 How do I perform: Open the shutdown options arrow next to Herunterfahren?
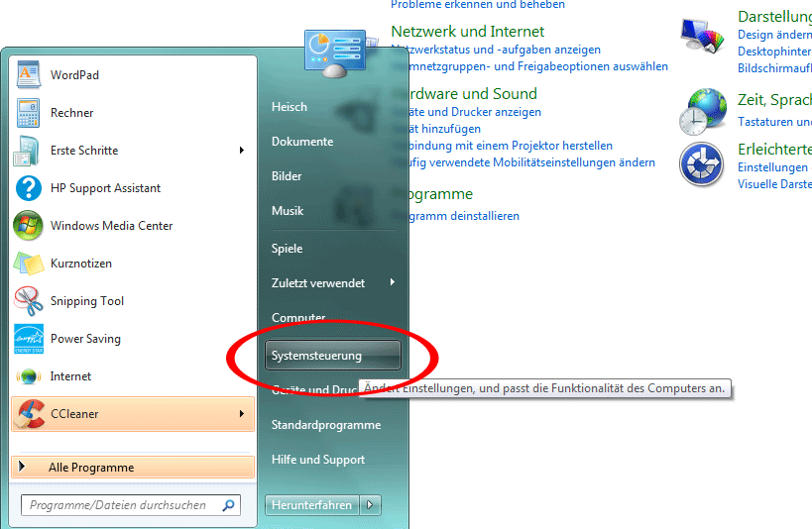point(370,504)
